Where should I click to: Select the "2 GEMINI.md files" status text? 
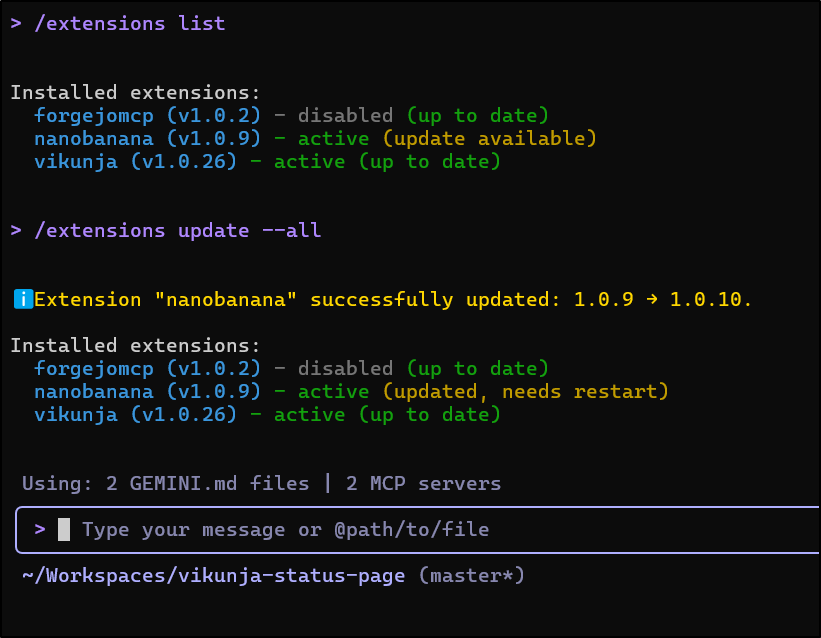click(208, 484)
